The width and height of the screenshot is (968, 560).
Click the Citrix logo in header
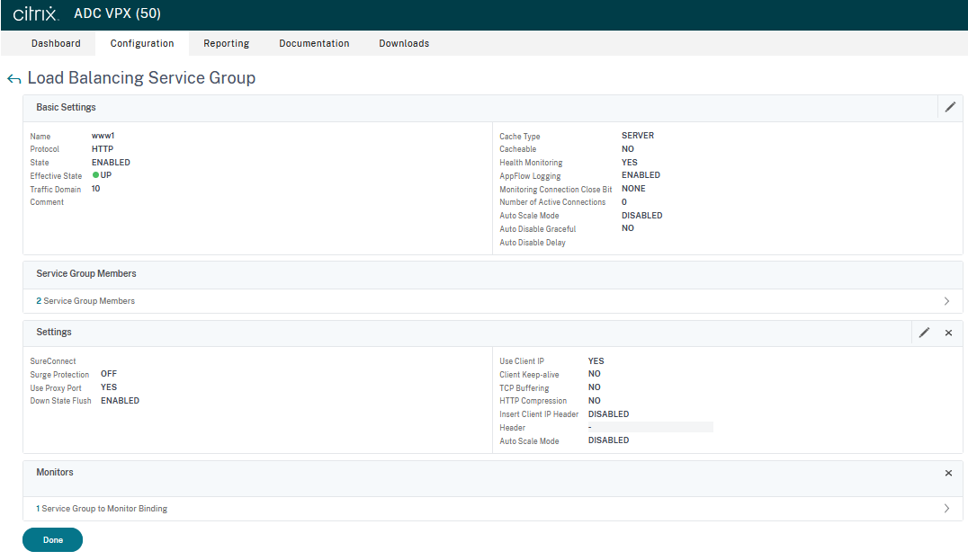(x=36, y=14)
